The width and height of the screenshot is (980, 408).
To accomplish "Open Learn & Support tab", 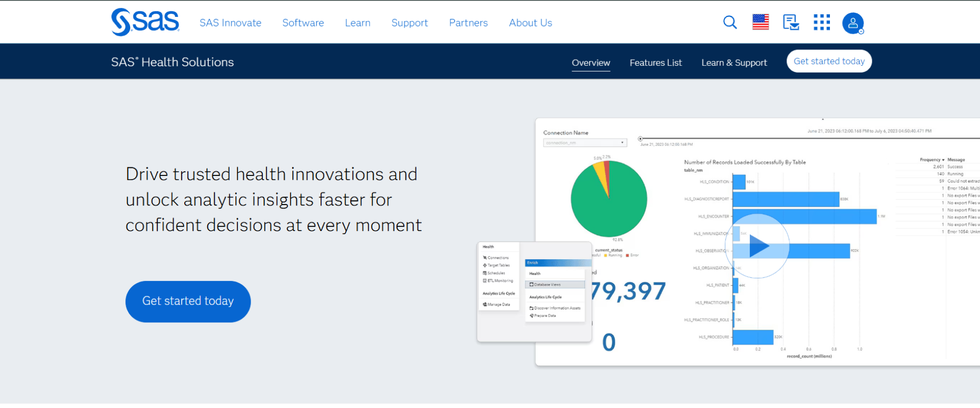I will click(x=734, y=63).
